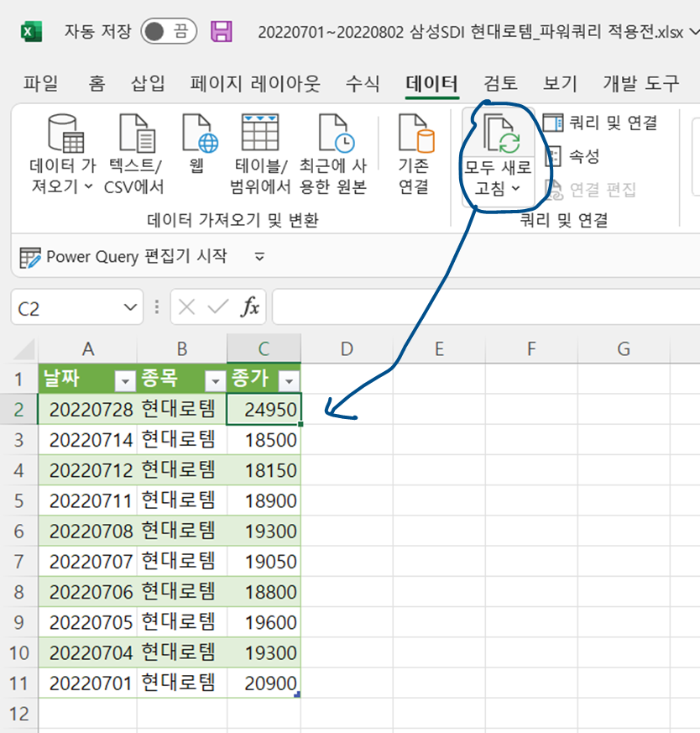Click cell containing 20220728
Viewport: 700px width, 733px height.
[88, 410]
